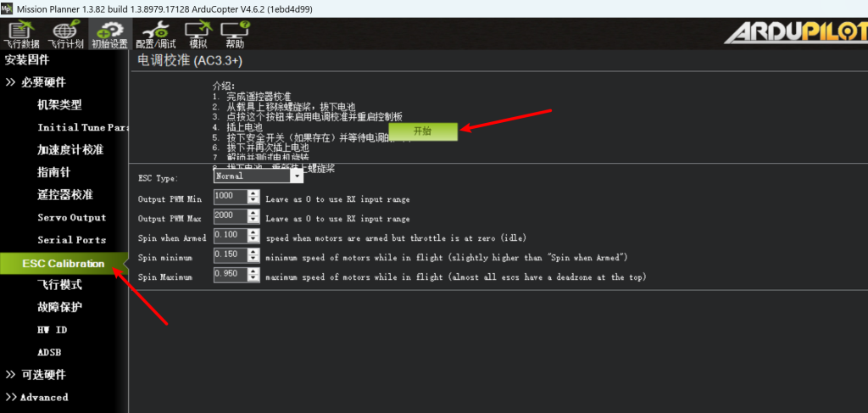
Task: Decrease Spin when Armed with down arrow
Action: [x=253, y=239]
